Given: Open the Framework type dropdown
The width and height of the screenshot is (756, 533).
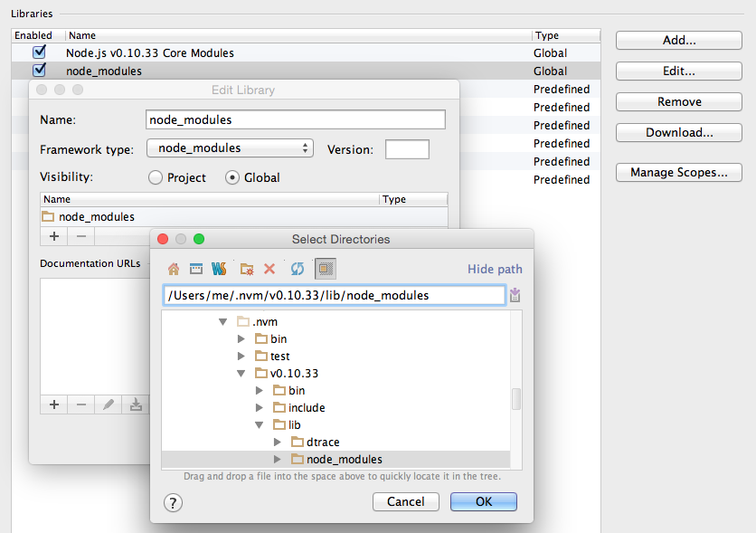Looking at the screenshot, I should [229, 148].
